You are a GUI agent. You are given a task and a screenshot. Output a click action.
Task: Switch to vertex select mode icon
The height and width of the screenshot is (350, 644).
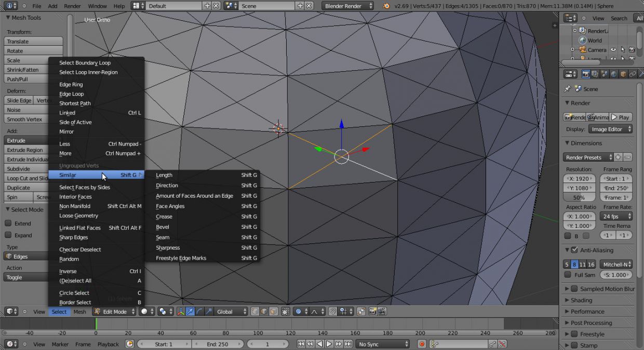pyautogui.click(x=255, y=312)
